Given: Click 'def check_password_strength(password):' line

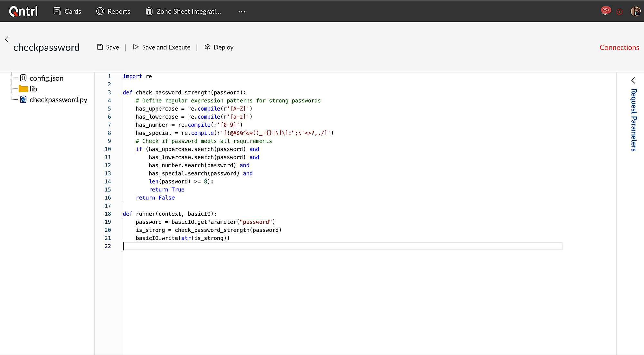Looking at the screenshot, I should click(x=184, y=92).
